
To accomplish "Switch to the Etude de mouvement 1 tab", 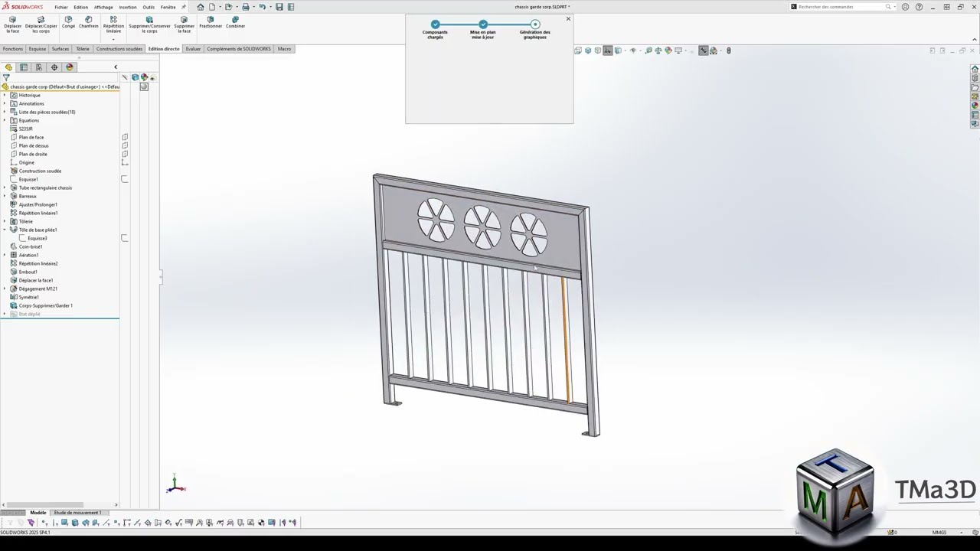I will tap(77, 513).
